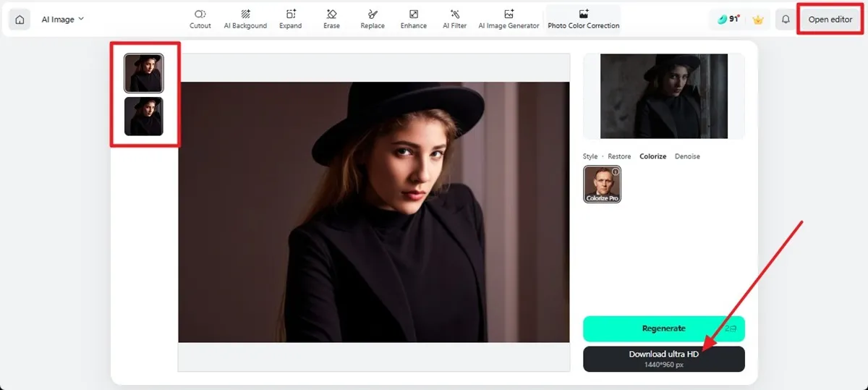Screen dimensions: 868x390
Task: Launch the AI Image Generator
Action: tap(509, 19)
